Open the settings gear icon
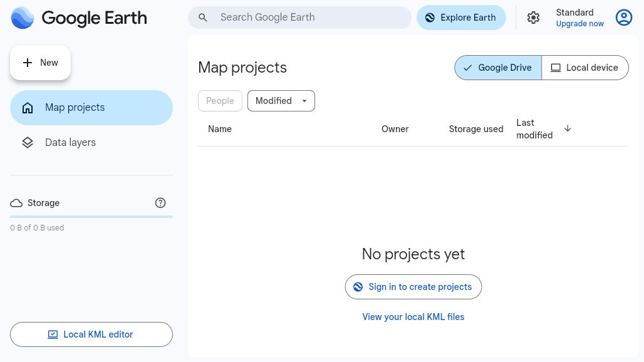This screenshot has height=362, width=644. (533, 18)
